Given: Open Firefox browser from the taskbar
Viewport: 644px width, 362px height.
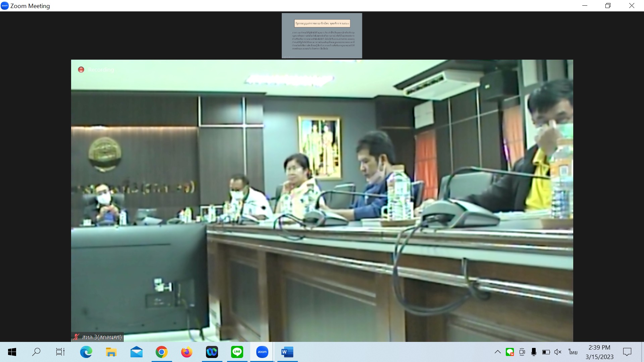Looking at the screenshot, I should point(186,352).
